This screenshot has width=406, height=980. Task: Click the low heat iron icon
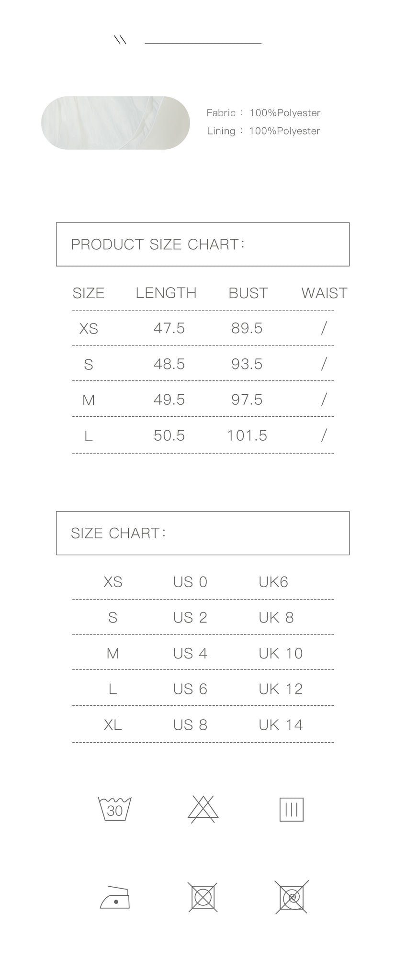point(115,897)
